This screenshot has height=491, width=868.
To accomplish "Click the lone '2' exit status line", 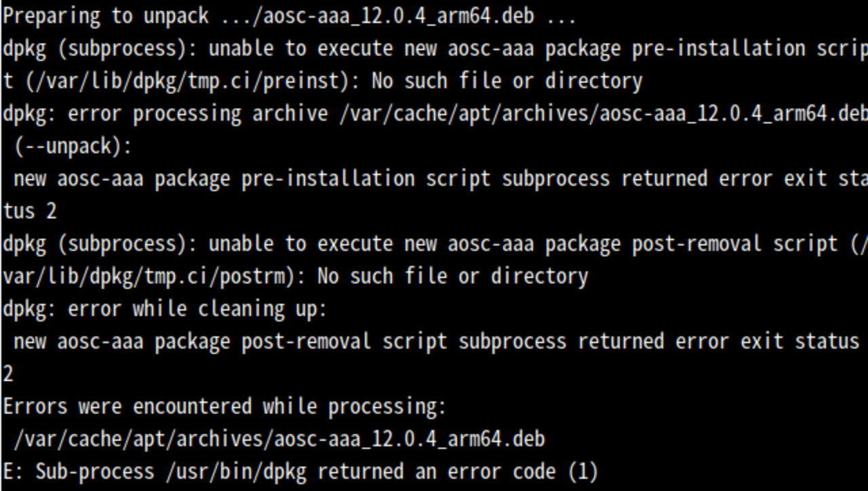I will click(8, 374).
